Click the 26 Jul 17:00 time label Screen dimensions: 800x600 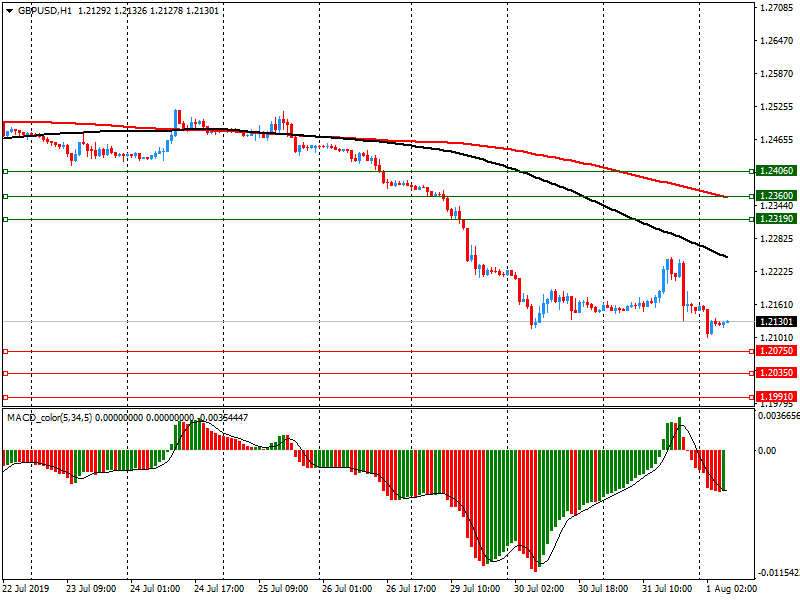click(x=411, y=589)
